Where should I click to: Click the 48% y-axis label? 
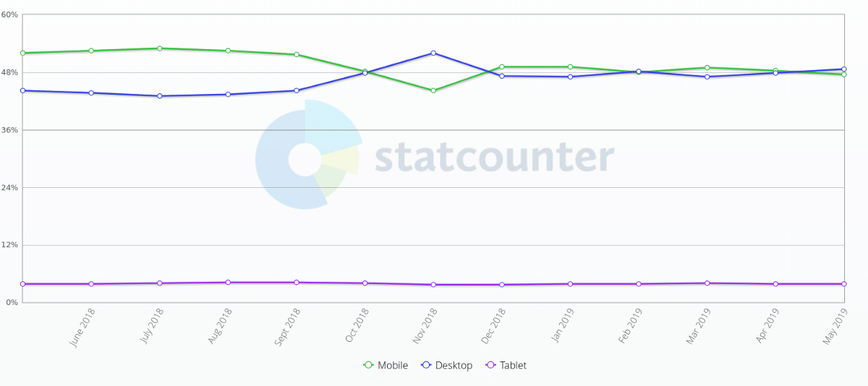coord(10,72)
